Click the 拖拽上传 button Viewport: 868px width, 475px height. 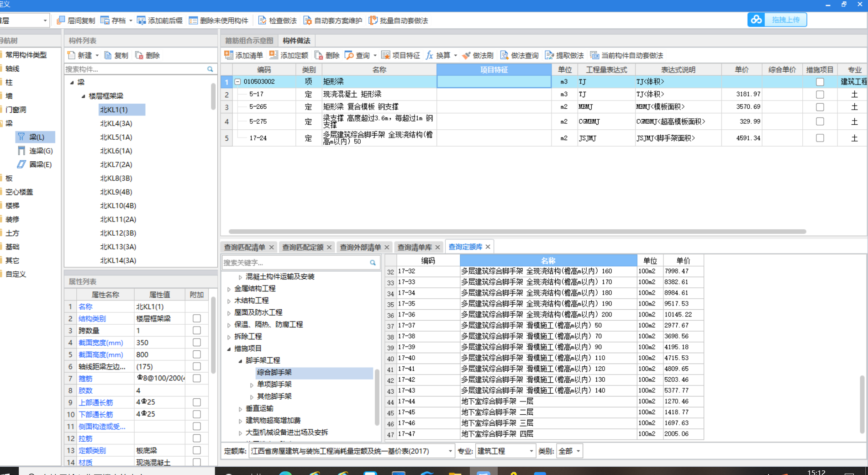786,20
